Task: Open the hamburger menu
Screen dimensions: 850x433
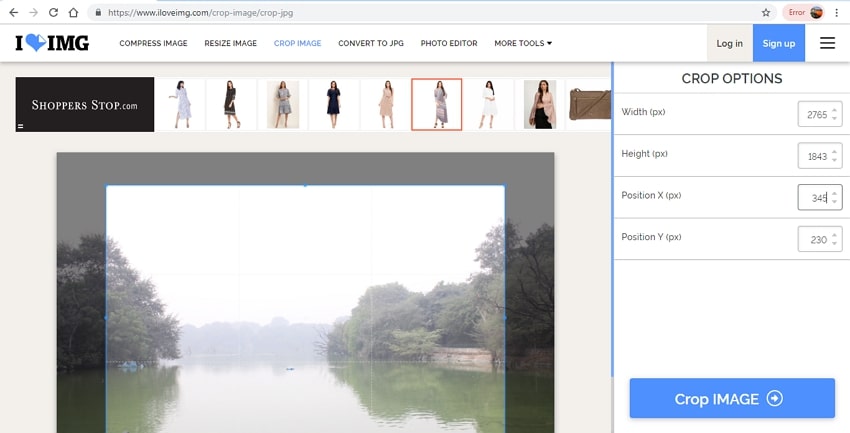Action: click(827, 43)
